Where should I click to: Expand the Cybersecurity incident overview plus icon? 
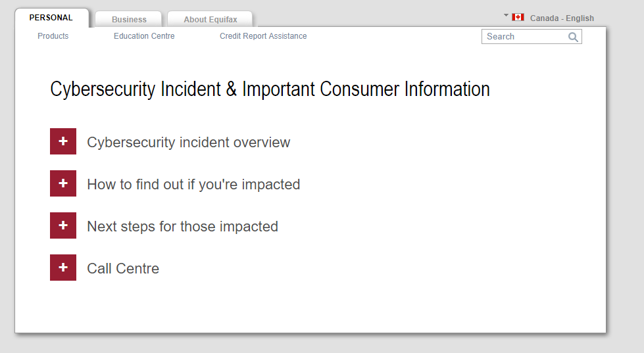click(63, 141)
